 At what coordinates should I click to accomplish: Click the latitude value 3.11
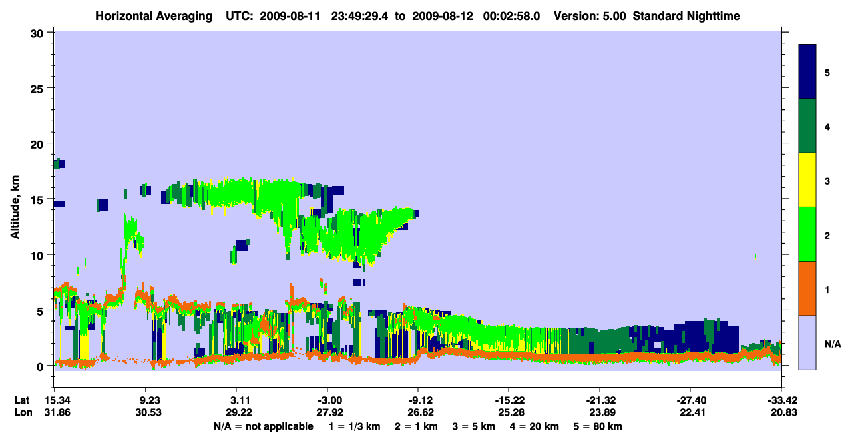tap(236, 400)
